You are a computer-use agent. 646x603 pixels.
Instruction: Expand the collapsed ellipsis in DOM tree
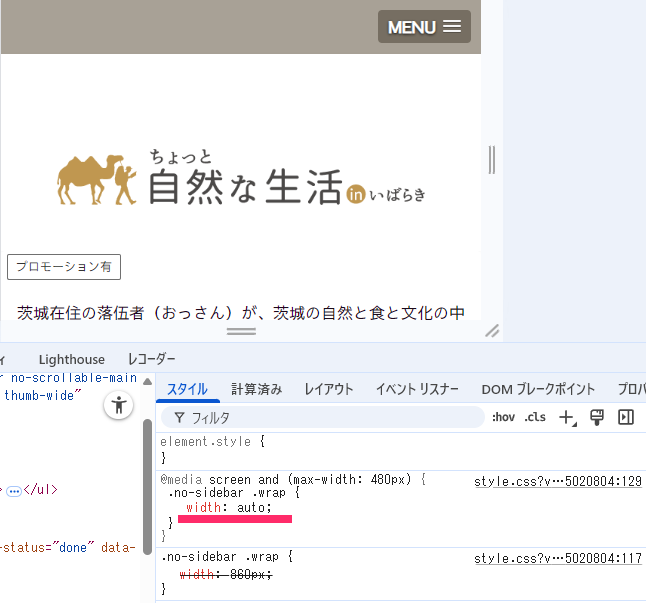(14, 491)
